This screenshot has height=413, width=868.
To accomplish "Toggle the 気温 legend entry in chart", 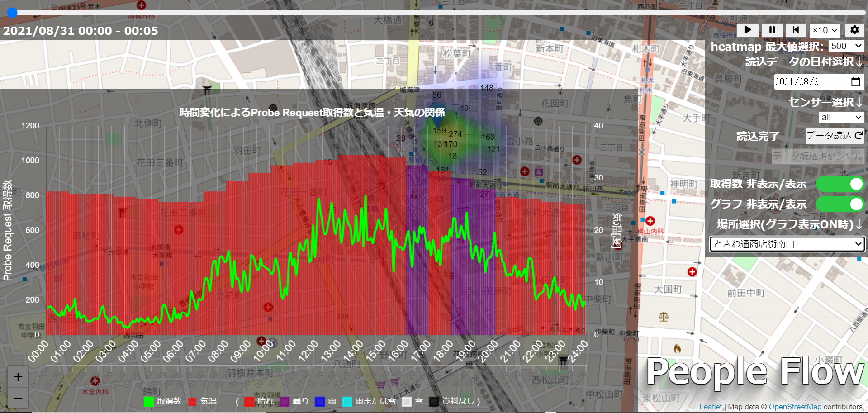I will [203, 401].
